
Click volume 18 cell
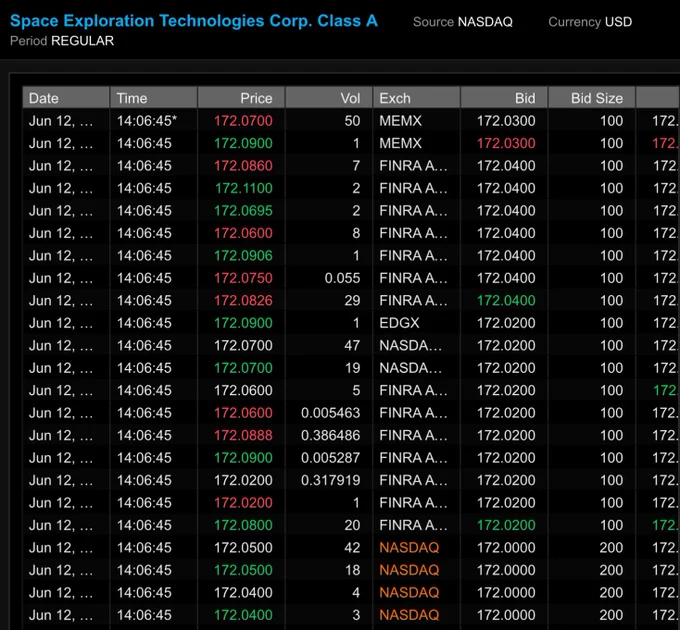click(x=352, y=570)
